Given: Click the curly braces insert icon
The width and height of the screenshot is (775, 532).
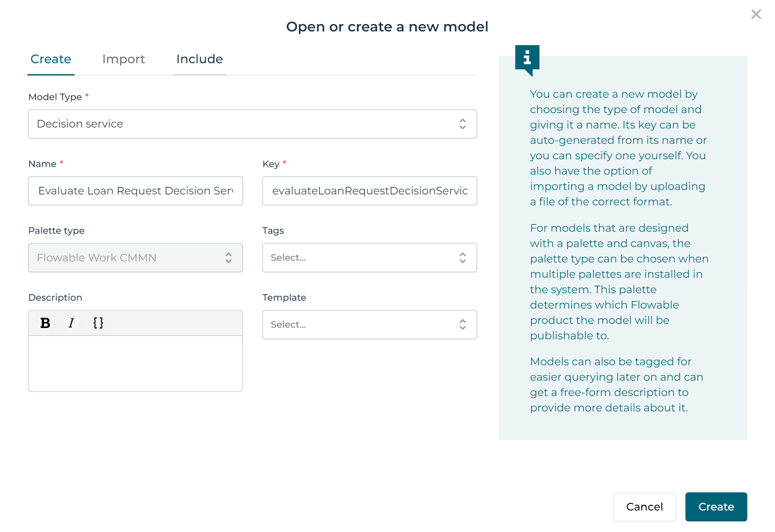Looking at the screenshot, I should click(98, 322).
